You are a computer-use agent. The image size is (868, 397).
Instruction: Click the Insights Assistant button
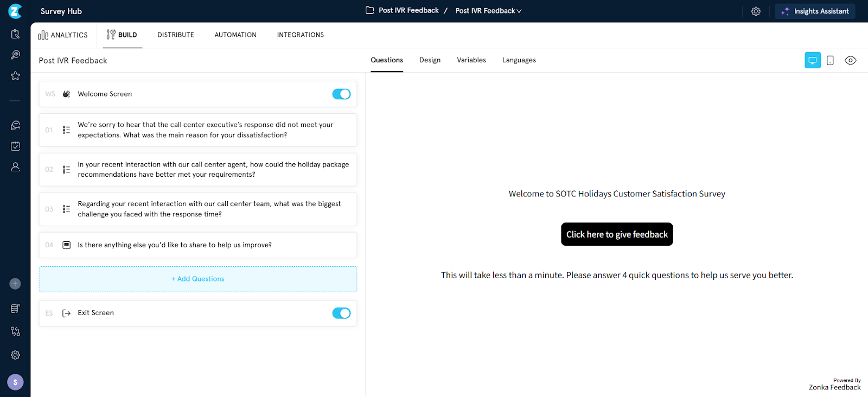[x=815, y=11]
